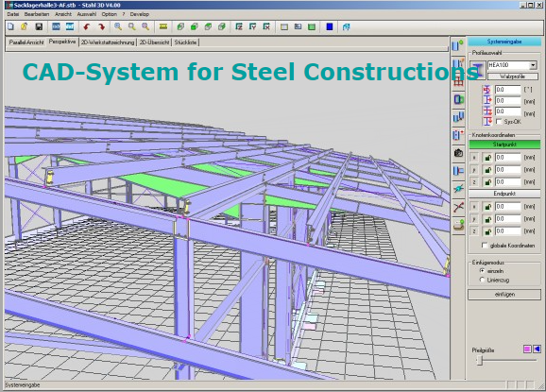Click the large I-beam profile preview button
This screenshot has width=546, height=392.
click(477, 69)
